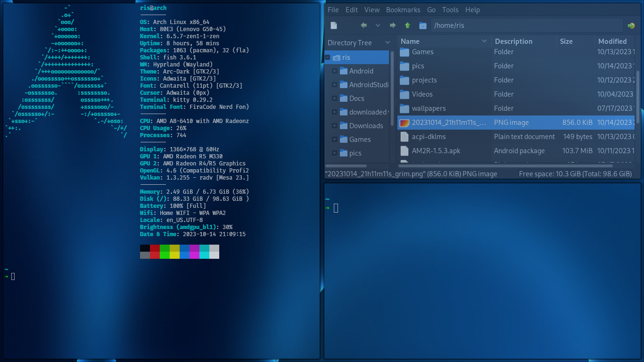Click the go-to-path arrow beside address bar

[x=631, y=25]
